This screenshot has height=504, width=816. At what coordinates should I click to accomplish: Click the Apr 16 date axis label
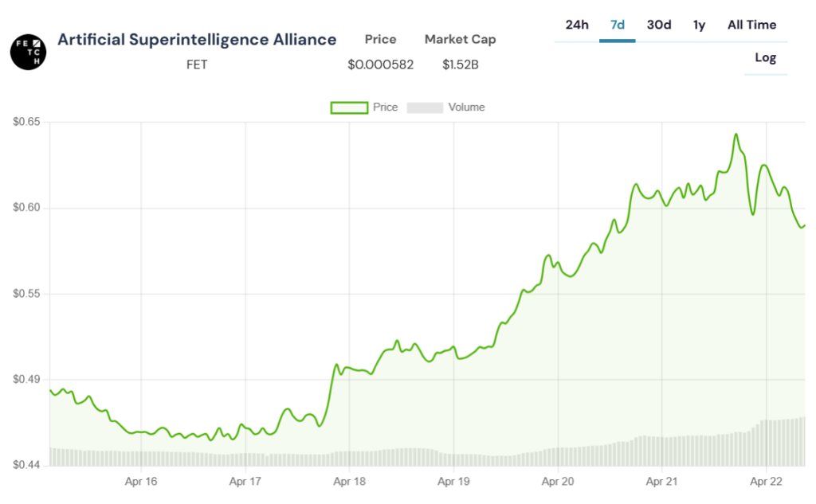coord(140,481)
